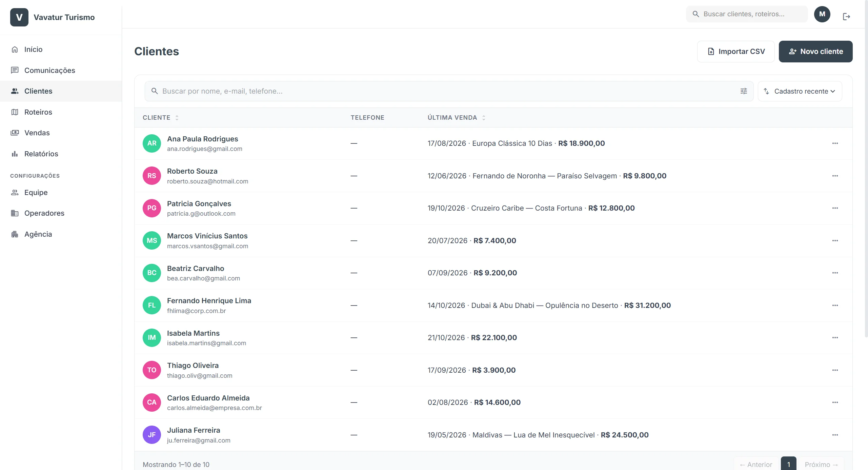The width and height of the screenshot is (868, 470).
Task: Click the AR avatar of Ana Paula Rodrigues
Action: point(152,143)
